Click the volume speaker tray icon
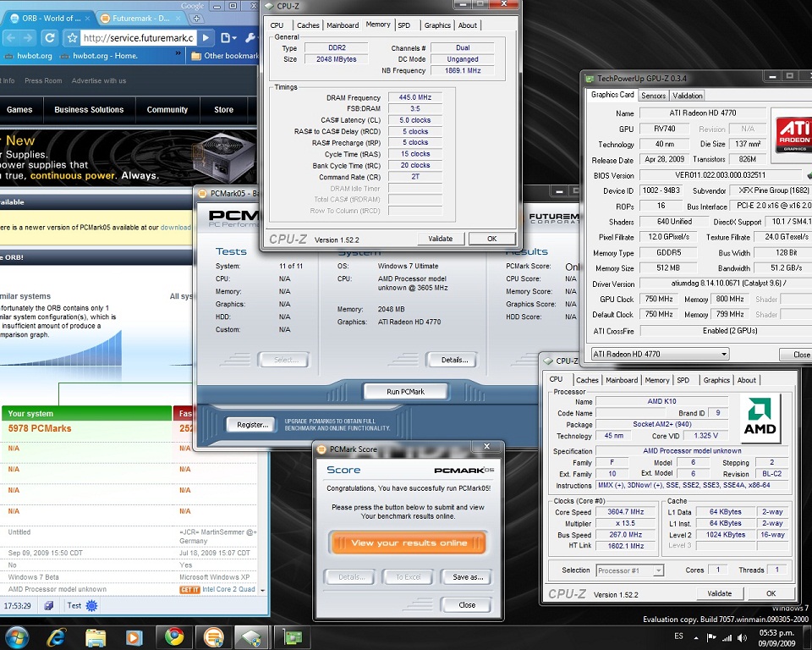Image resolution: width=812 pixels, height=650 pixels. (x=742, y=637)
